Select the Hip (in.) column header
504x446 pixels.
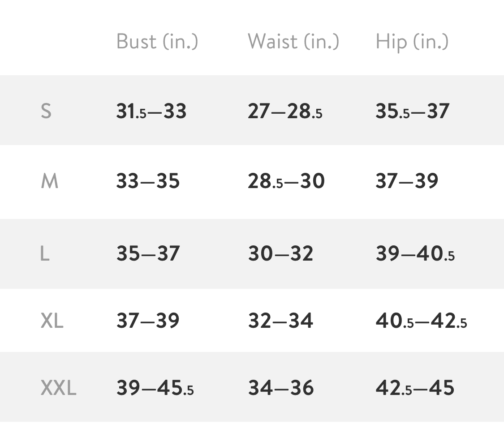coord(412,42)
